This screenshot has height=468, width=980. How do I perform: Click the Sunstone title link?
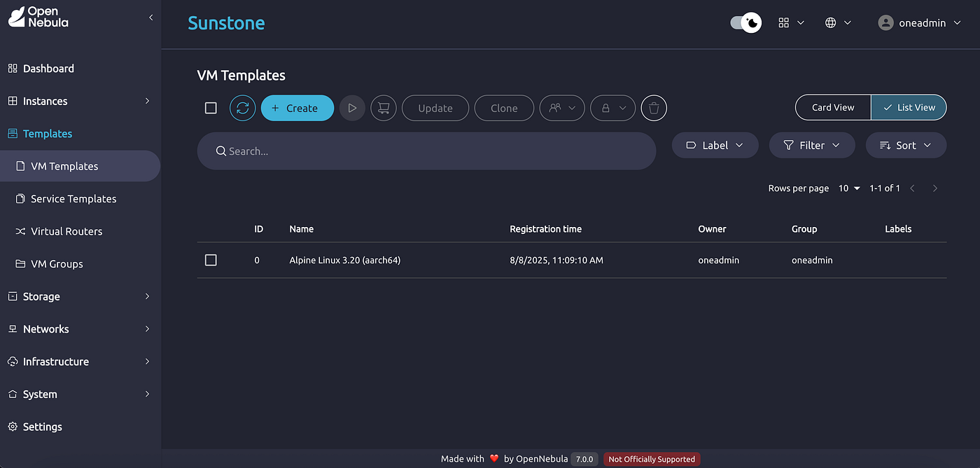226,23
